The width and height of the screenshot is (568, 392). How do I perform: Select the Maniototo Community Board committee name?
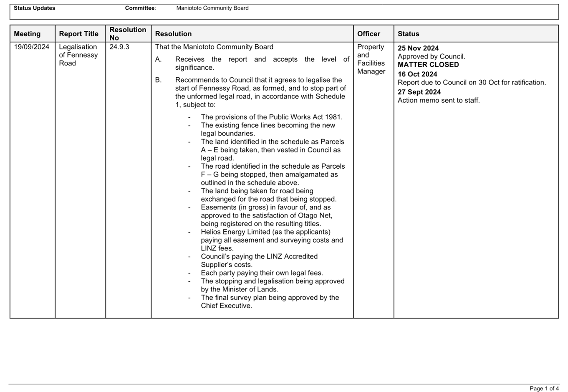212,8
